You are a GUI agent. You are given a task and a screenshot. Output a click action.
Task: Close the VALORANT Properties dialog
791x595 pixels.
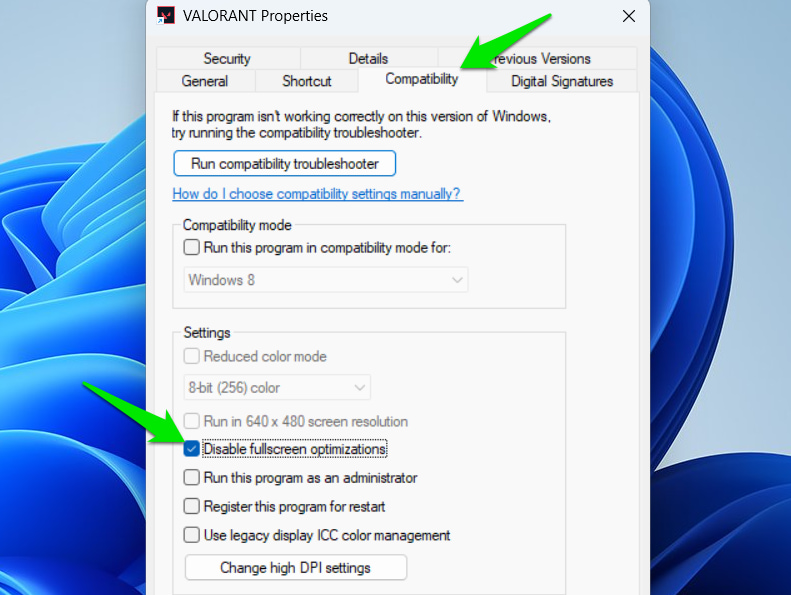(629, 16)
